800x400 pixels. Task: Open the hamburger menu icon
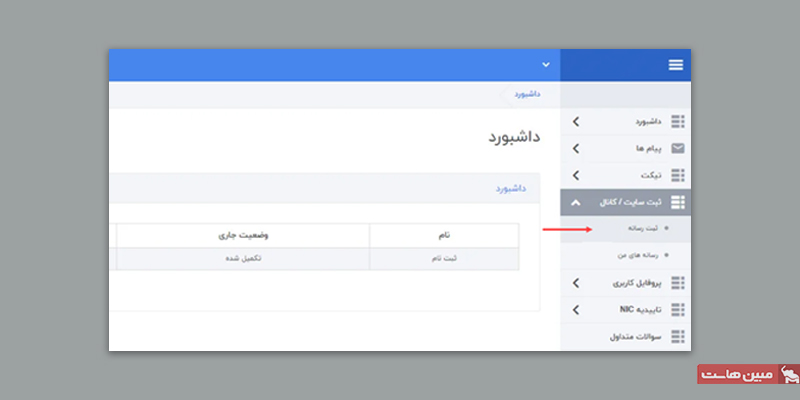click(676, 65)
